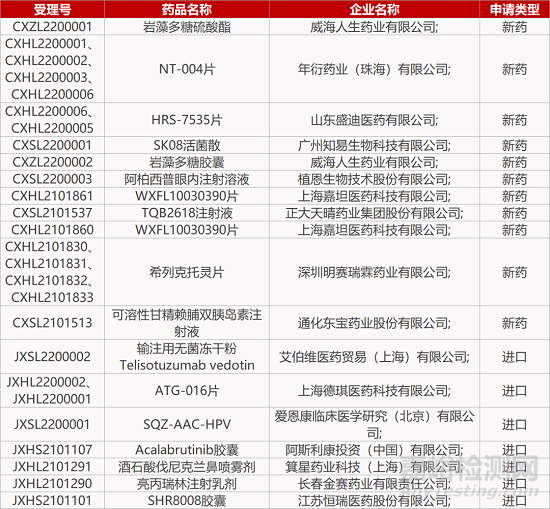Select drug name Acalabrutinib胶囊
Screen dimensions: 550x509
pos(187,450)
